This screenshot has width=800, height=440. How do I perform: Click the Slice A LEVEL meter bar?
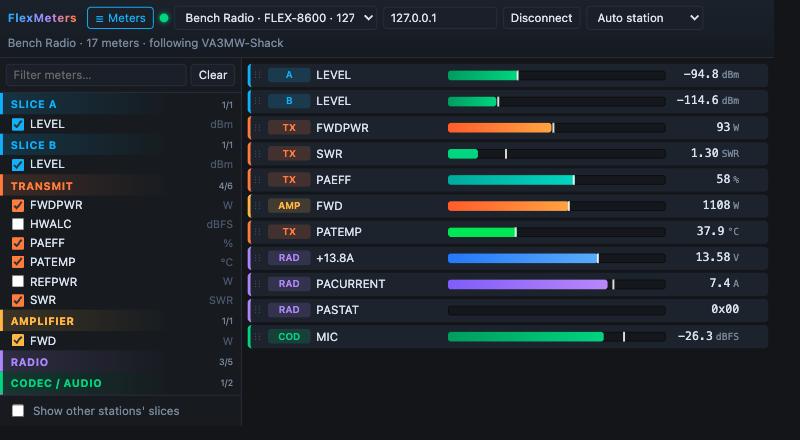point(557,76)
